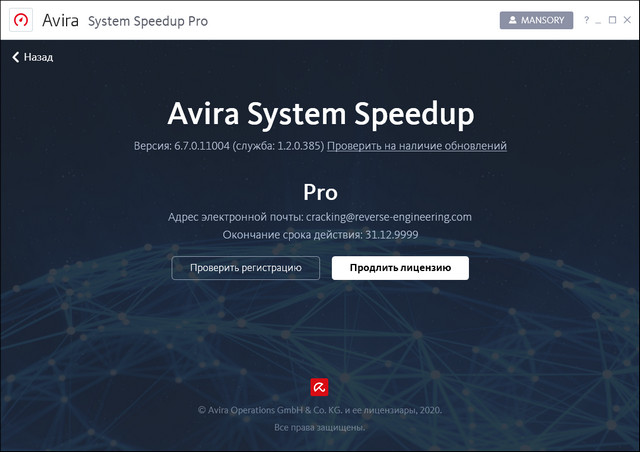Click the red Avira umbrella logo

pos(319,387)
